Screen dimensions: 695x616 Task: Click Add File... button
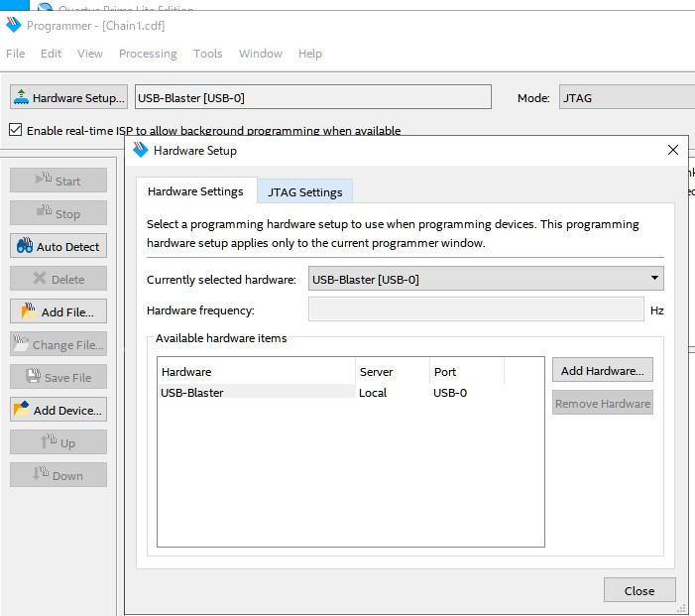pos(58,311)
